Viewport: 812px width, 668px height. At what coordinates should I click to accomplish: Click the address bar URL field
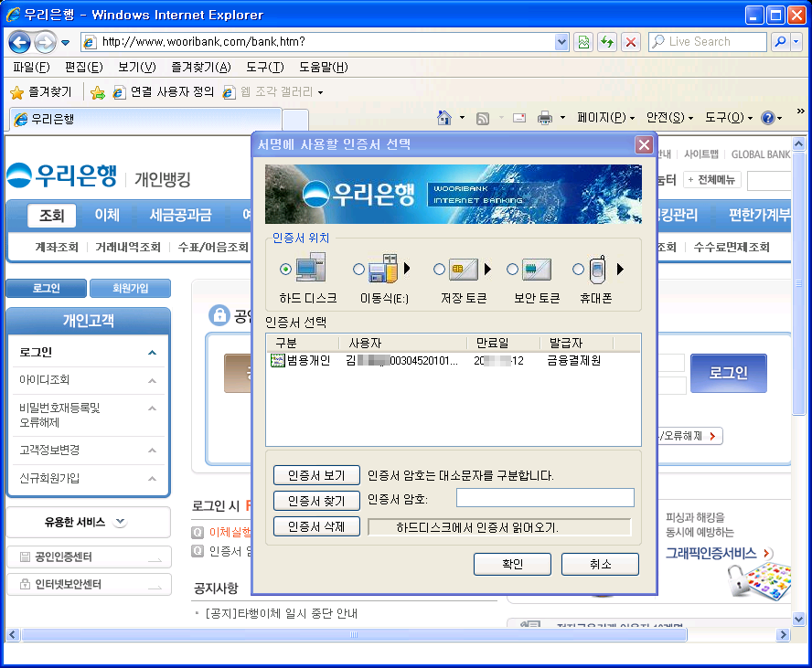(326, 42)
